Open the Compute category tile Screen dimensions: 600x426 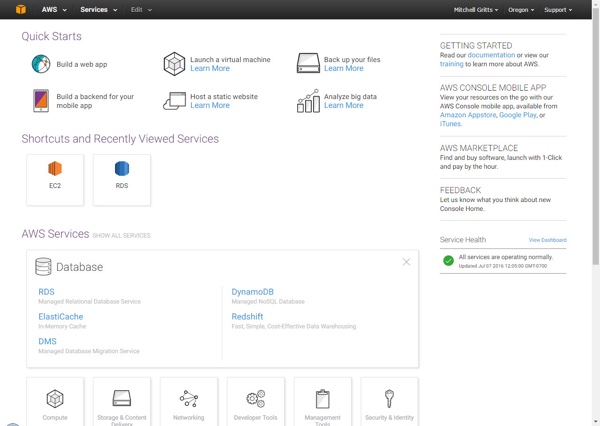55,402
